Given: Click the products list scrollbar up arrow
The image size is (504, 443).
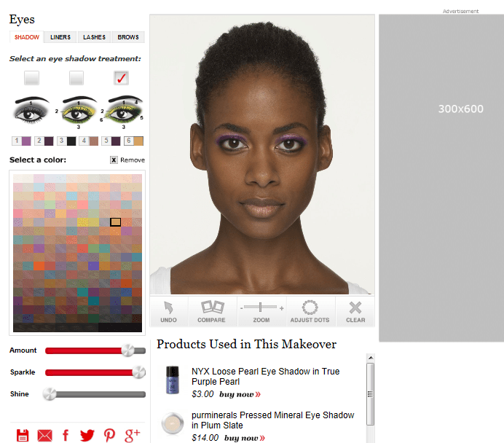Looking at the screenshot, I should (x=370, y=358).
